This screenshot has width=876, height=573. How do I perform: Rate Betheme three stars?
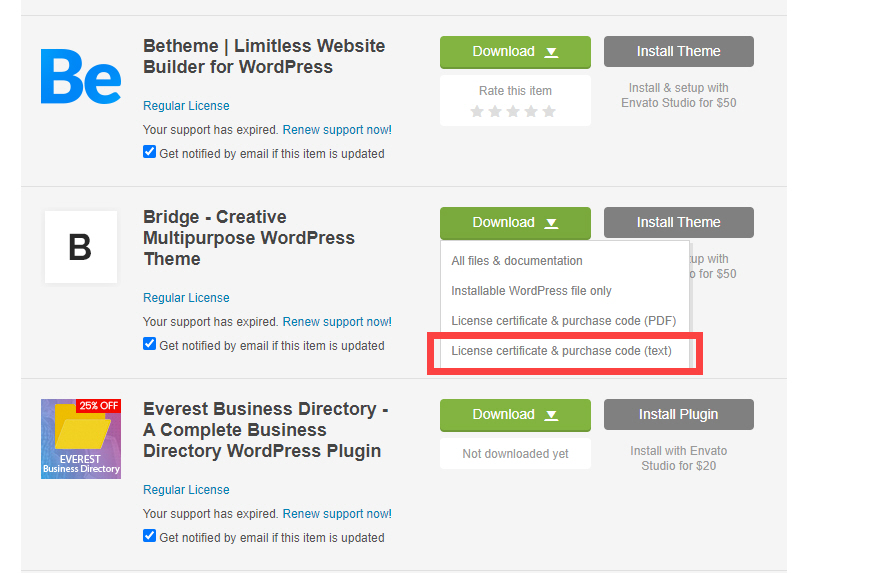(x=513, y=112)
